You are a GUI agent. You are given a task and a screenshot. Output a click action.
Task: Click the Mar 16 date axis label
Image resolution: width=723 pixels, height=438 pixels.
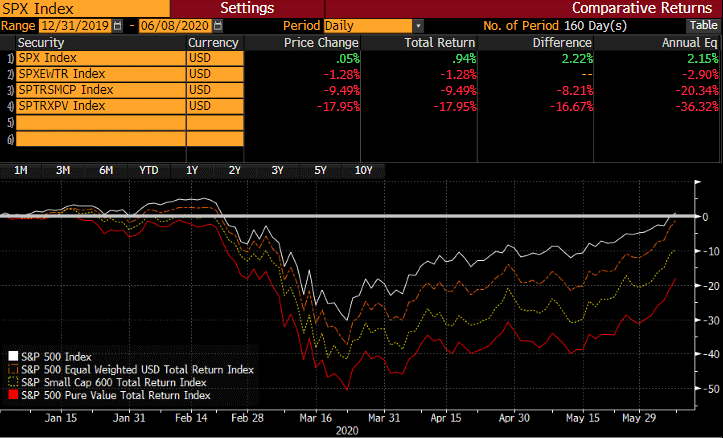315,418
